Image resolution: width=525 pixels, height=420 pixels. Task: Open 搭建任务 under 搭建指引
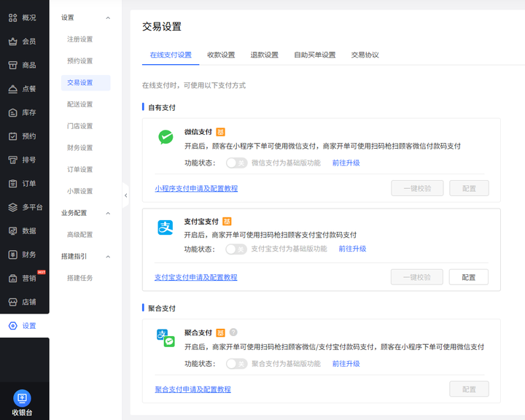pyautogui.click(x=79, y=278)
